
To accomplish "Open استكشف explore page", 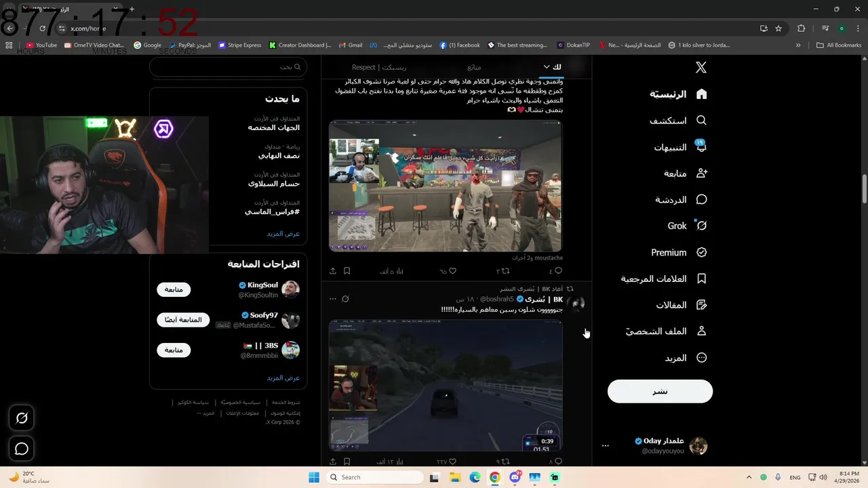I will tap(679, 121).
